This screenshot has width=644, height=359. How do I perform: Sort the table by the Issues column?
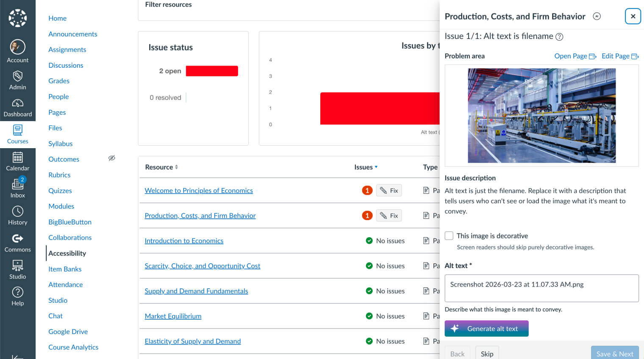tap(366, 167)
